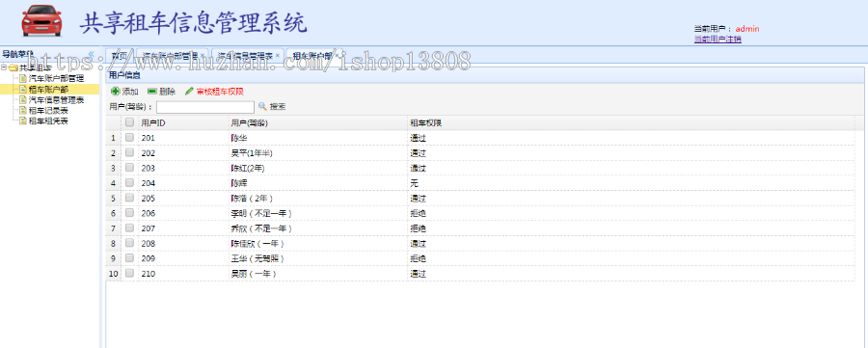
Task: Check the box for user 204
Action: click(x=129, y=182)
